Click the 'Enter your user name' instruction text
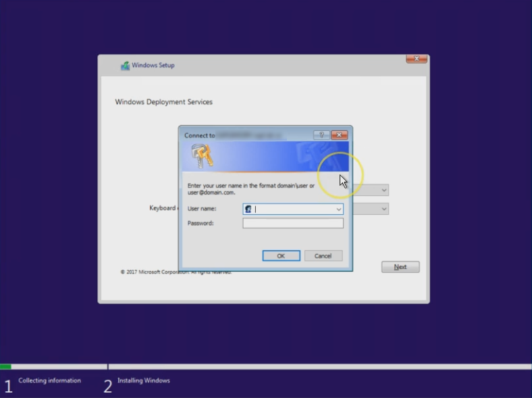 251,189
